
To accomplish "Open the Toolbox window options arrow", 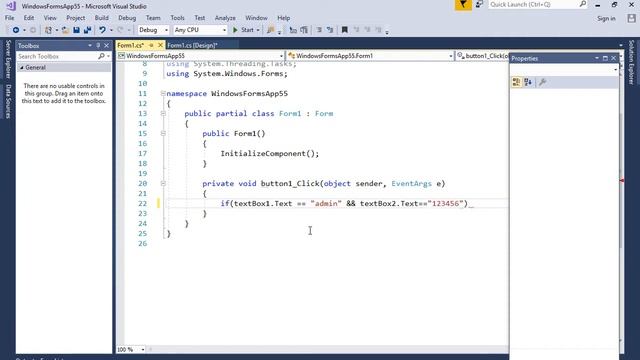I will [x=90, y=46].
